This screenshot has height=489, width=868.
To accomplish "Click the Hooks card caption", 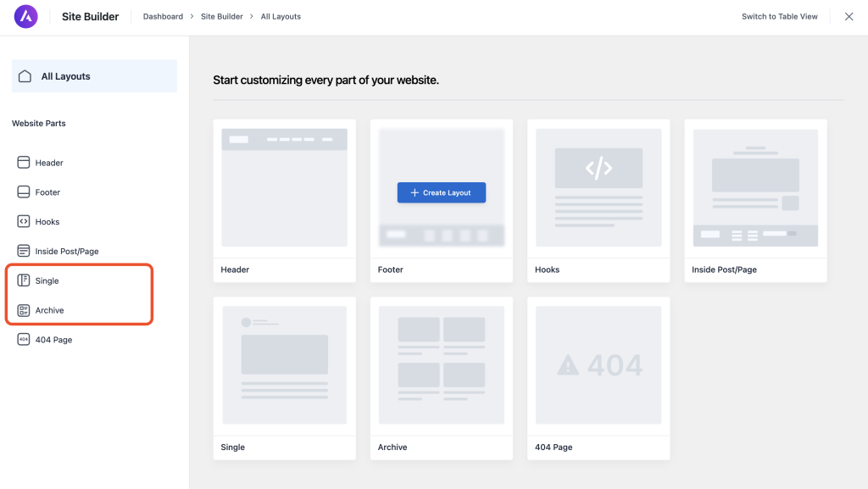I will 547,270.
